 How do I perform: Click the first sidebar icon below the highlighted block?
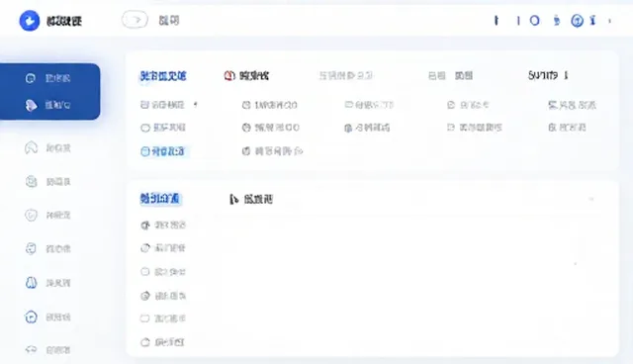tap(31, 147)
